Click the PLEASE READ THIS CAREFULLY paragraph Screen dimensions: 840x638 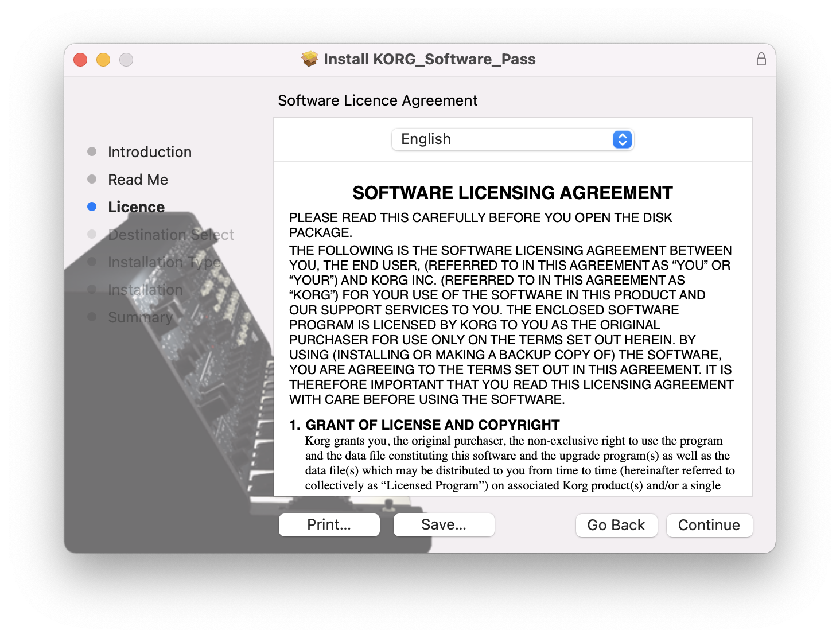481,225
